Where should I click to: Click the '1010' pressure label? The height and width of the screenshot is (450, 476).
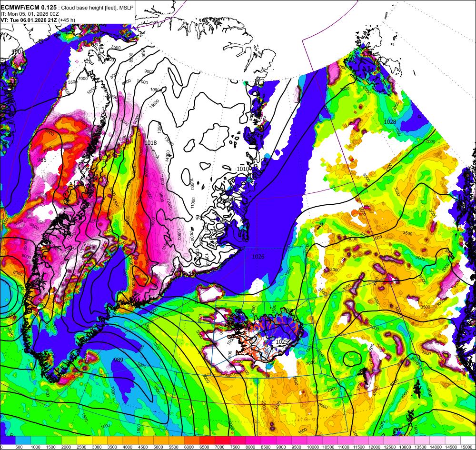243,169
